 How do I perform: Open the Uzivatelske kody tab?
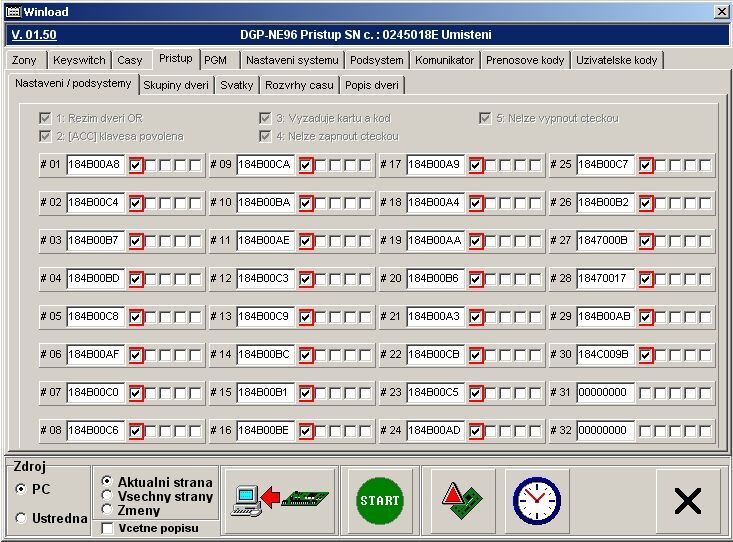[x=616, y=60]
